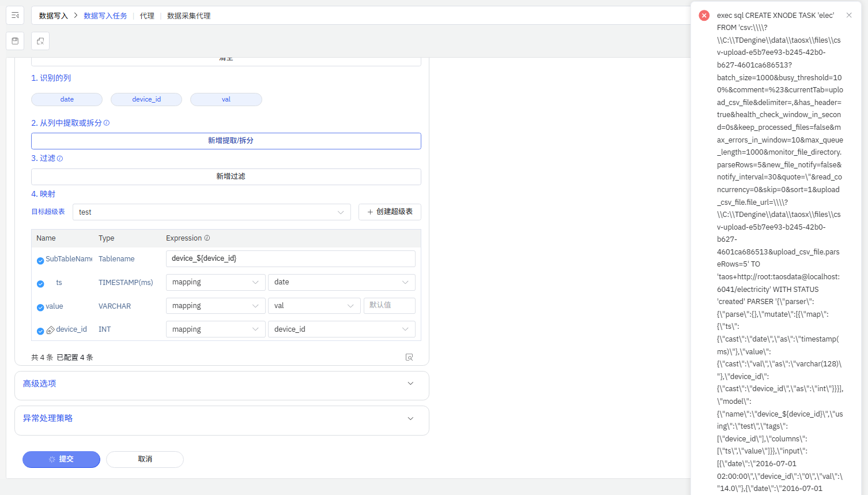The height and width of the screenshot is (495, 868).
Task: Open the preview search icon below table
Action: [409, 357]
